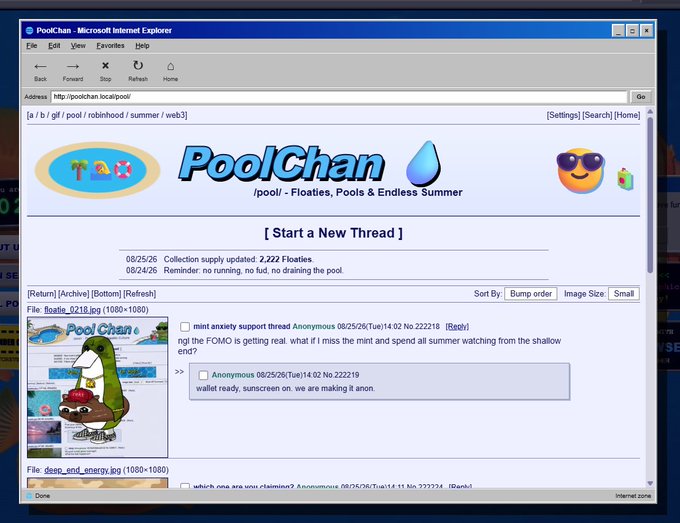Go to the /a/ board link
680x523 pixels.
(31, 115)
